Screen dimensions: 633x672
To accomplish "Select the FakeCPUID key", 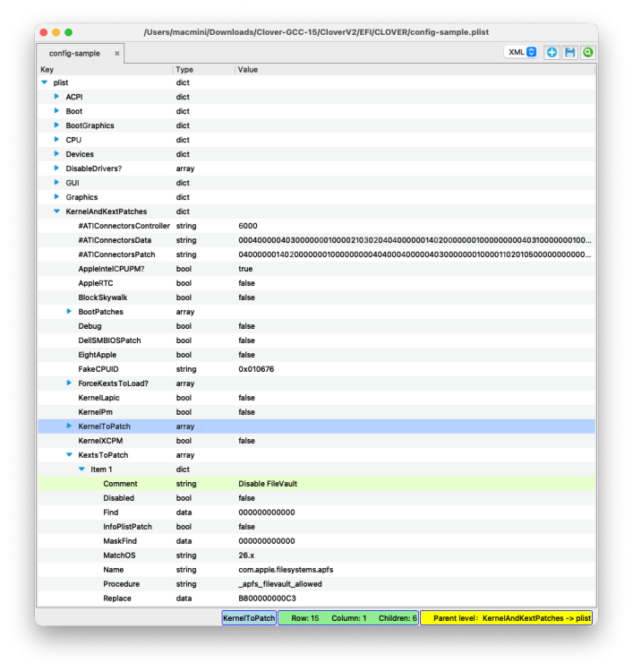I will pos(98,369).
